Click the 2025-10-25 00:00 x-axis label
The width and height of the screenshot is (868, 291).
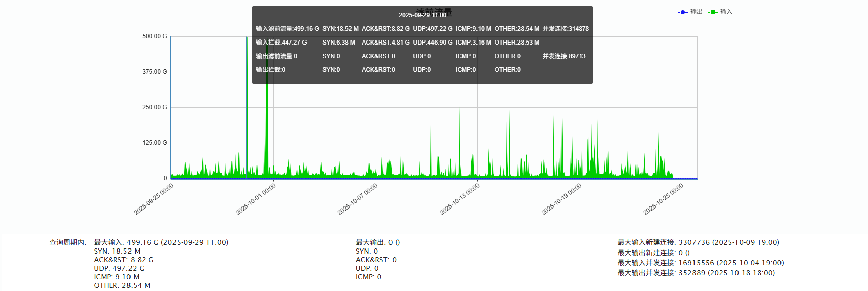tap(664, 199)
